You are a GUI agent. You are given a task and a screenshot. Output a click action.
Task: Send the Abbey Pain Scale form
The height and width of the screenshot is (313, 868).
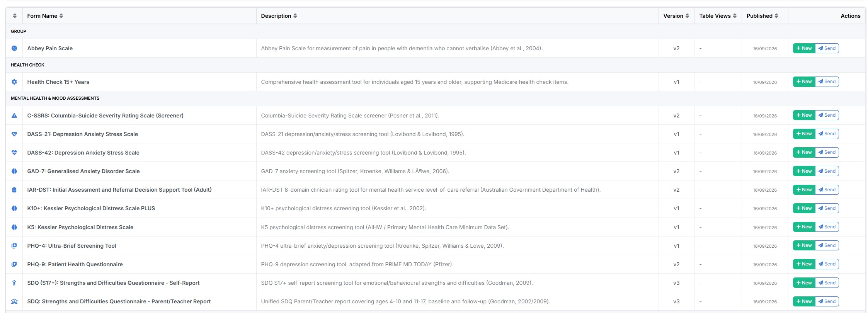coord(827,48)
